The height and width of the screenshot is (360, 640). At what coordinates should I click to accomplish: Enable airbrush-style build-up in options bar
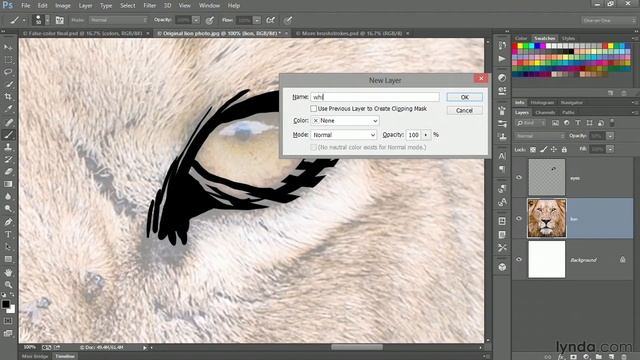[x=270, y=20]
